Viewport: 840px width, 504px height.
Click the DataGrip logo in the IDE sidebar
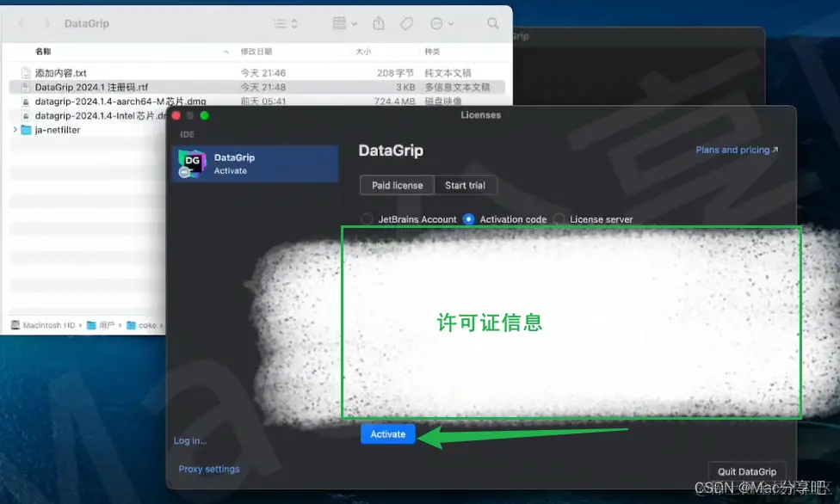click(x=192, y=161)
